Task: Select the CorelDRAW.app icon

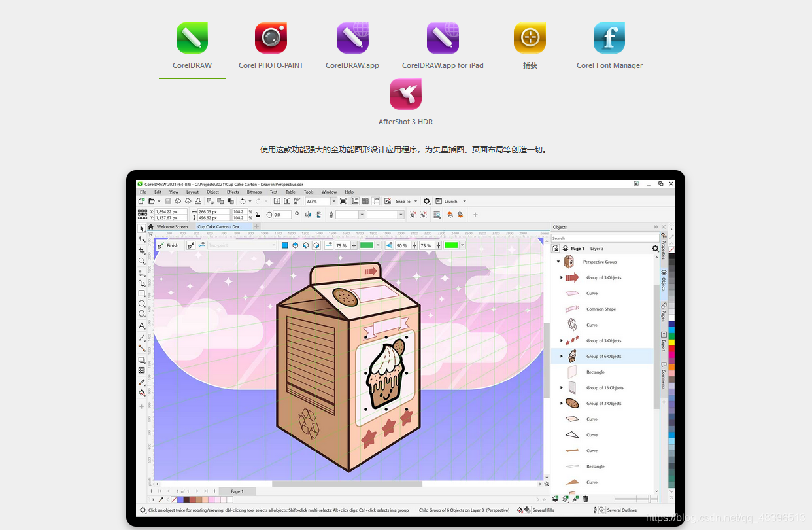Action: click(352, 38)
